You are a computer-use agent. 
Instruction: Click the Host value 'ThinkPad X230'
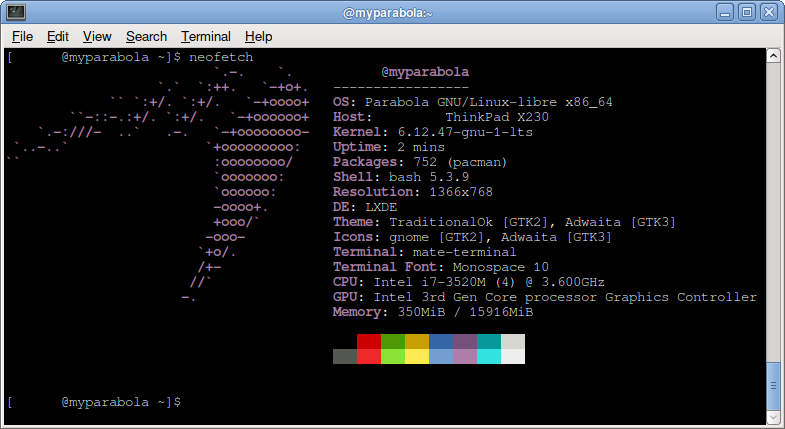pos(497,117)
